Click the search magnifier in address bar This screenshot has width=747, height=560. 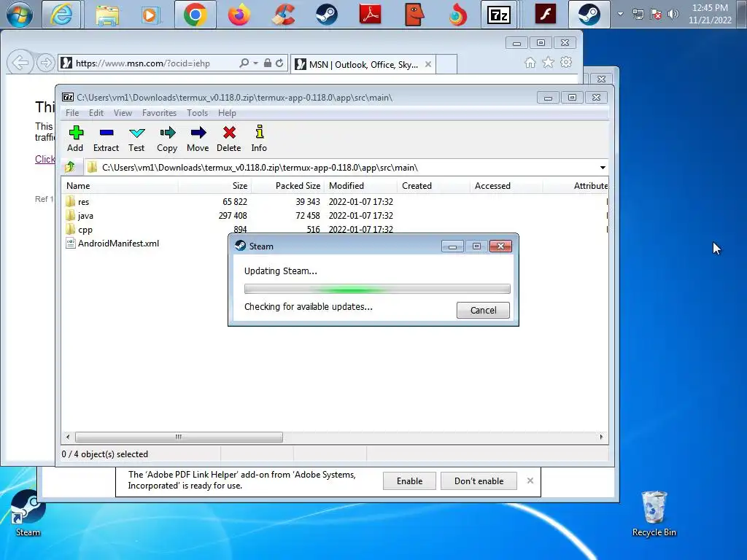pos(244,63)
